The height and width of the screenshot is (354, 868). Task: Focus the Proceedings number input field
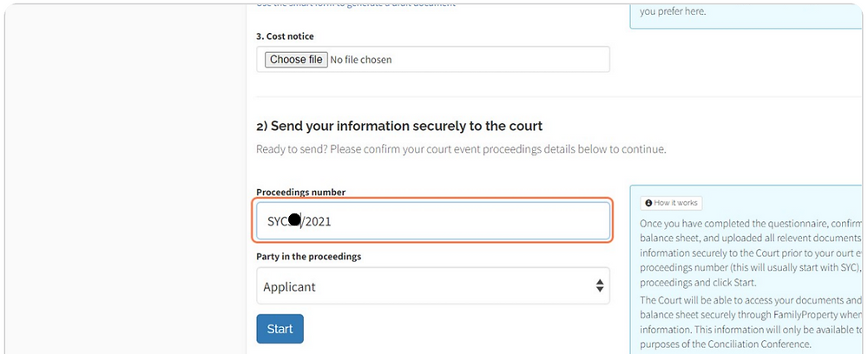pyautogui.click(x=433, y=220)
